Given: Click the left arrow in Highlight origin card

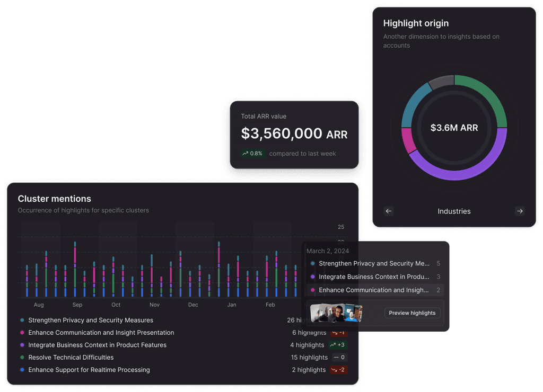Looking at the screenshot, I should [389, 211].
